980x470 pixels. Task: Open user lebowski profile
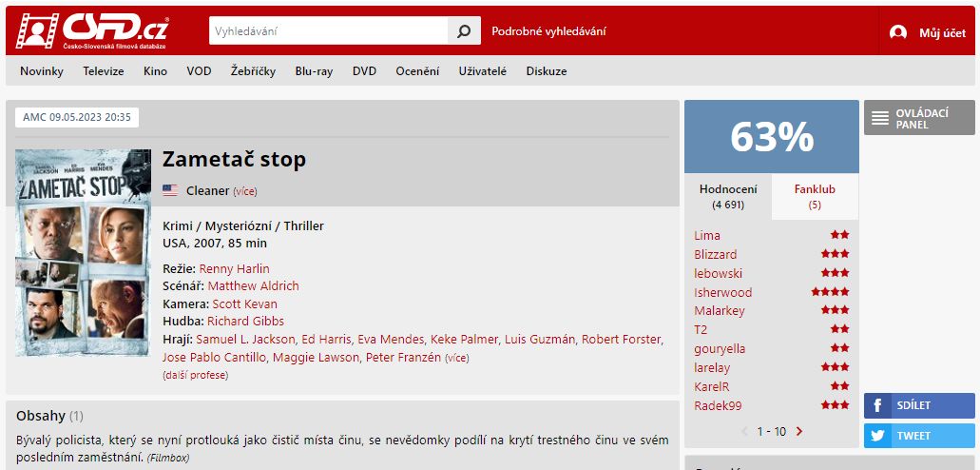point(717,273)
